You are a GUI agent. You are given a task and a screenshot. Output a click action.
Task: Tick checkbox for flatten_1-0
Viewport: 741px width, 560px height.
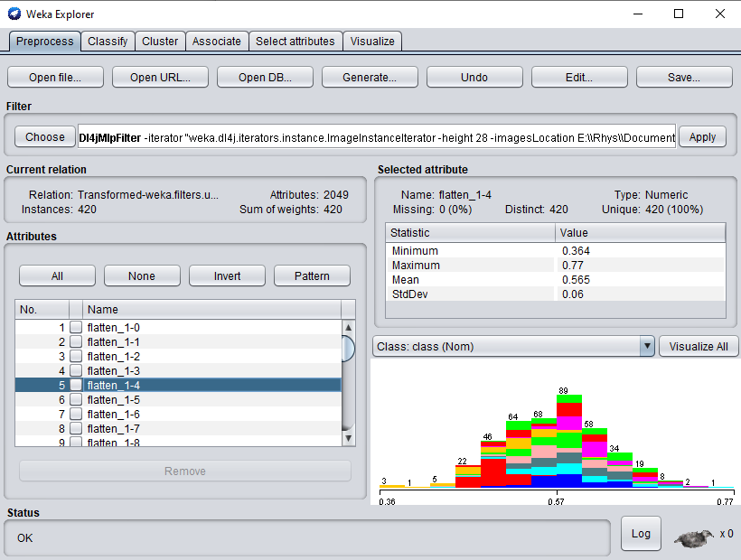pyautogui.click(x=76, y=327)
